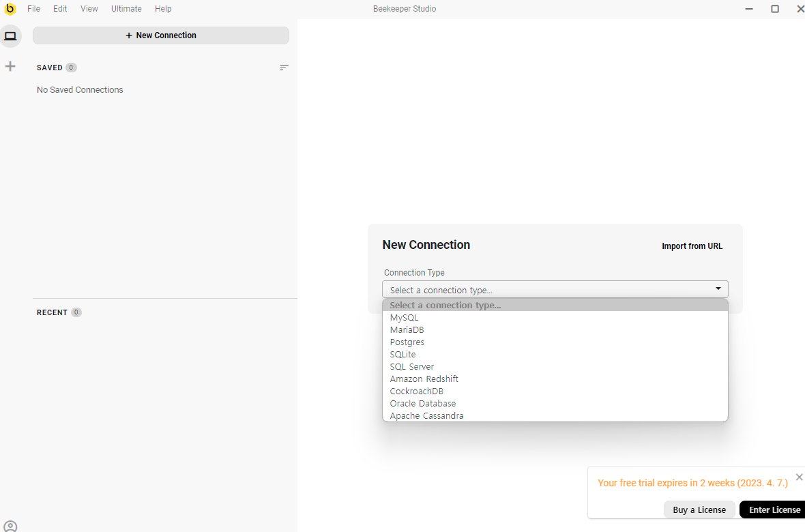Choose CockroachDB from the connection type list
The height and width of the screenshot is (532, 805).
click(555, 391)
